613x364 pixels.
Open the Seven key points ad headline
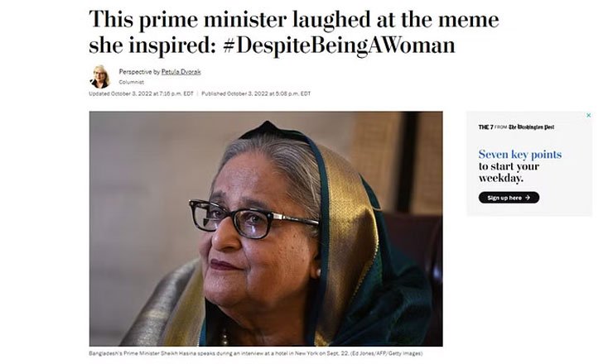click(519, 155)
